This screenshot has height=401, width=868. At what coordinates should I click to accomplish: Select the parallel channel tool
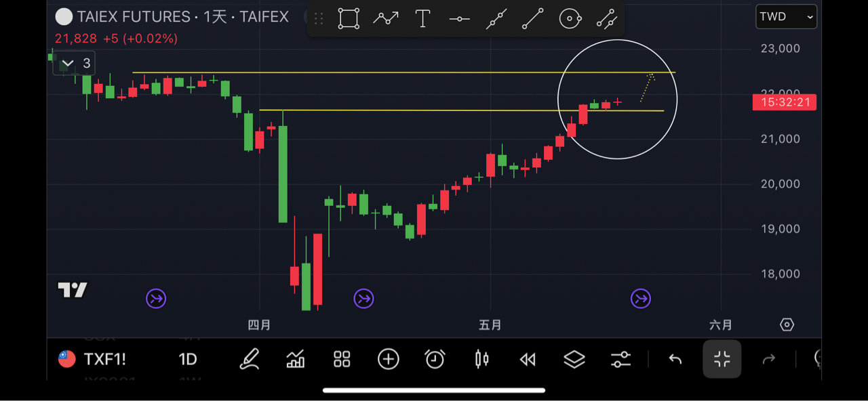click(x=607, y=19)
